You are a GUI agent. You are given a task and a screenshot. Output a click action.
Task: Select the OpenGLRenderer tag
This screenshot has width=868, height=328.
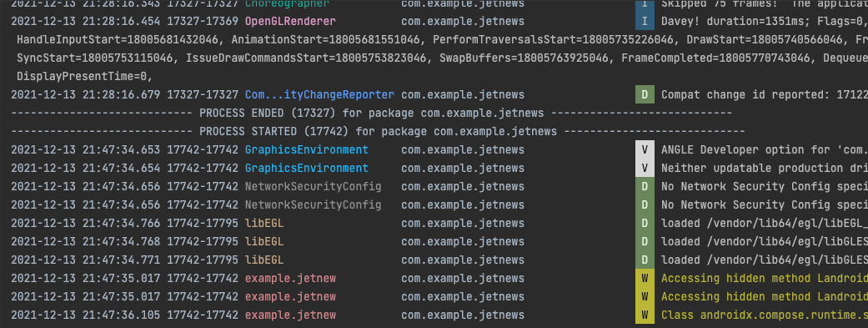(x=290, y=22)
